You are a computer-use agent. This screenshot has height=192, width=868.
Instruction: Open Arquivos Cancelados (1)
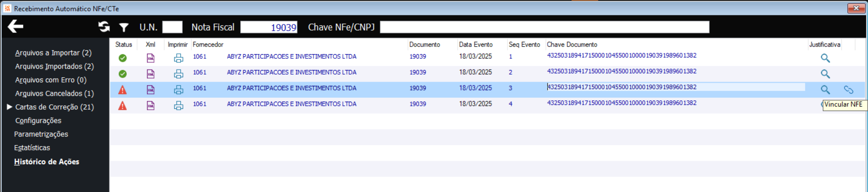coord(54,94)
